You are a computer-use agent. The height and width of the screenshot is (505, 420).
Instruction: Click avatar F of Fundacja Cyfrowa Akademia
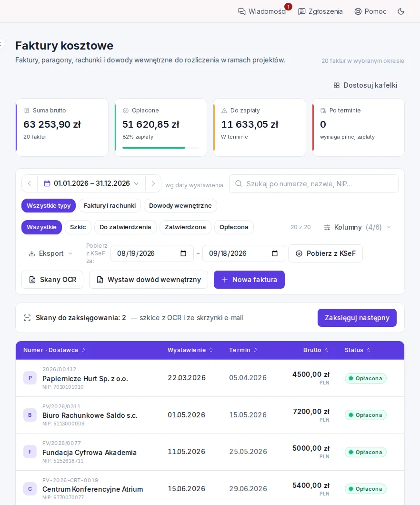coord(30,452)
